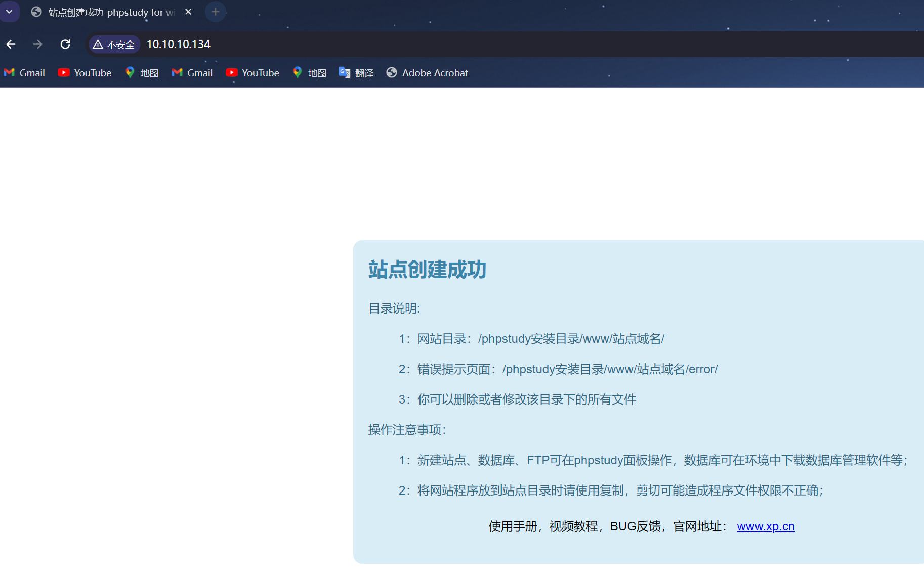The width and height of the screenshot is (924, 580).
Task: Close the phpstudy browser tab
Action: [188, 12]
